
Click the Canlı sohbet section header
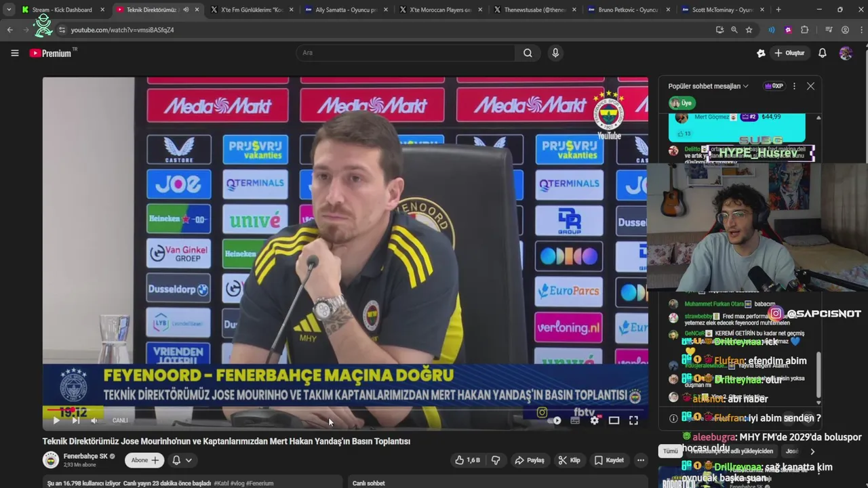(368, 483)
